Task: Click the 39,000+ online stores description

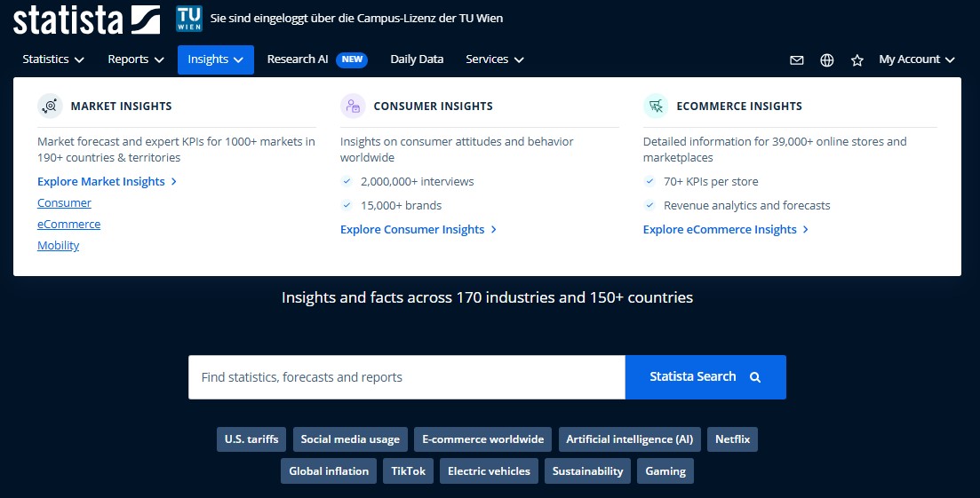Action: [x=775, y=150]
